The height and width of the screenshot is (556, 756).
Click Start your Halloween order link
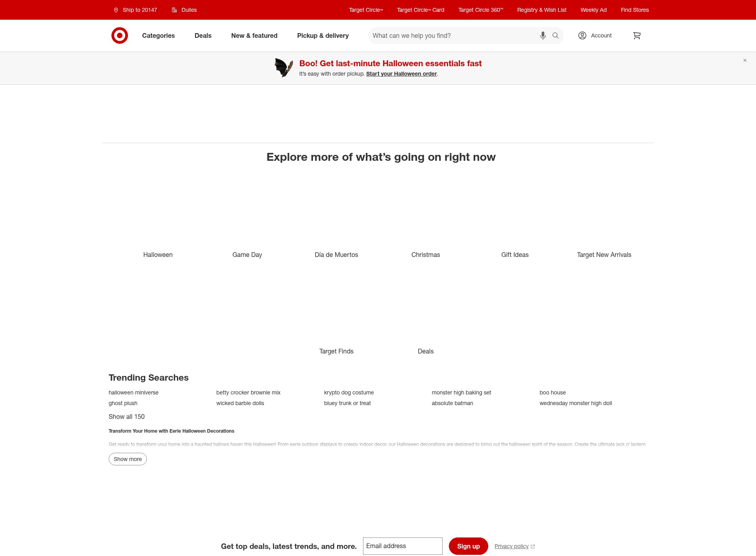coord(402,74)
